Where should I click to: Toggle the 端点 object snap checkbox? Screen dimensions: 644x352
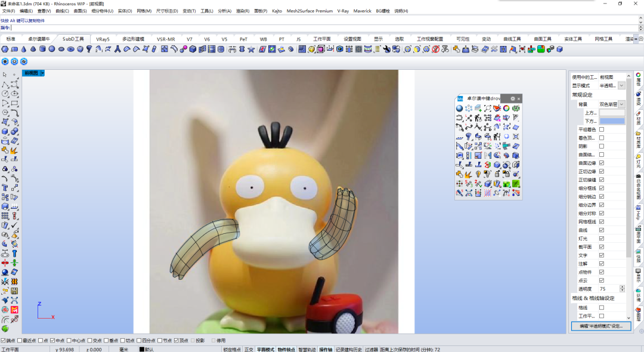(4, 341)
